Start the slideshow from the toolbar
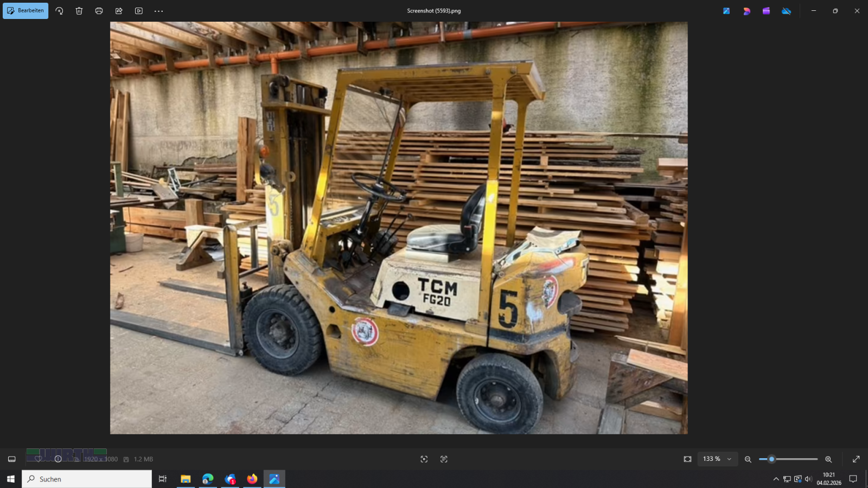The width and height of the screenshot is (868, 488). [139, 11]
